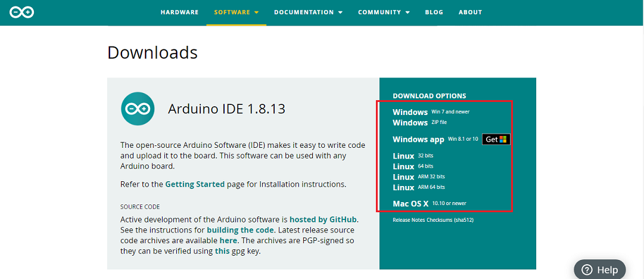Viewport: 644px width, 279px height.
Task: Click the SOURCE CODE section label
Action: point(140,207)
